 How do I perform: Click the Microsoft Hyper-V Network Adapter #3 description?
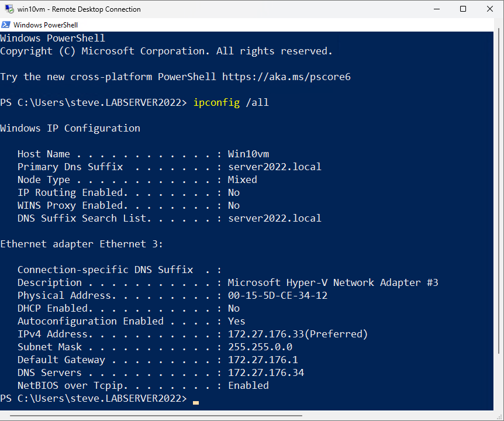333,283
